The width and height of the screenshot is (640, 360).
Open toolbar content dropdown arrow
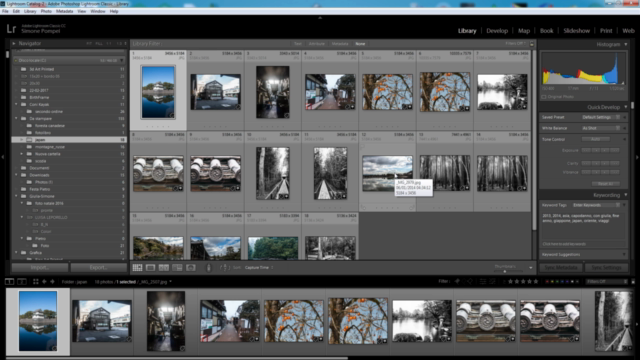[x=531, y=268]
